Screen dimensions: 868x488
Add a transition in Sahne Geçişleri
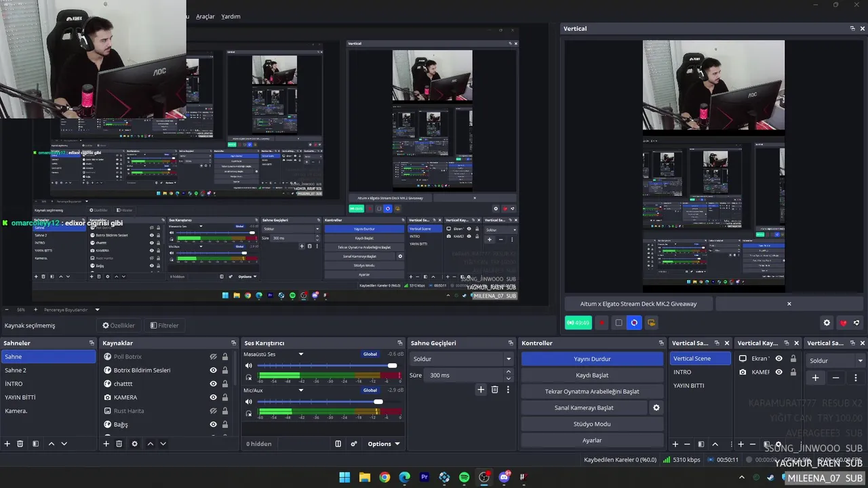[x=481, y=390]
